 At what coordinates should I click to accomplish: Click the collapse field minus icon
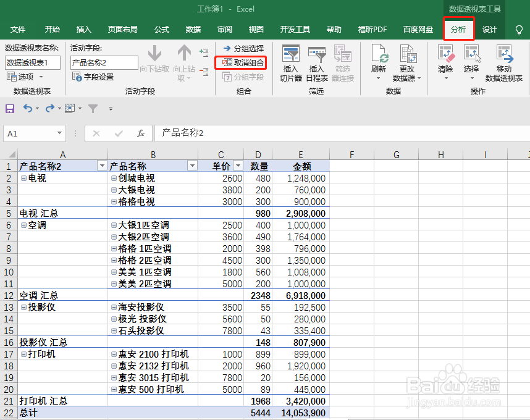(x=204, y=72)
